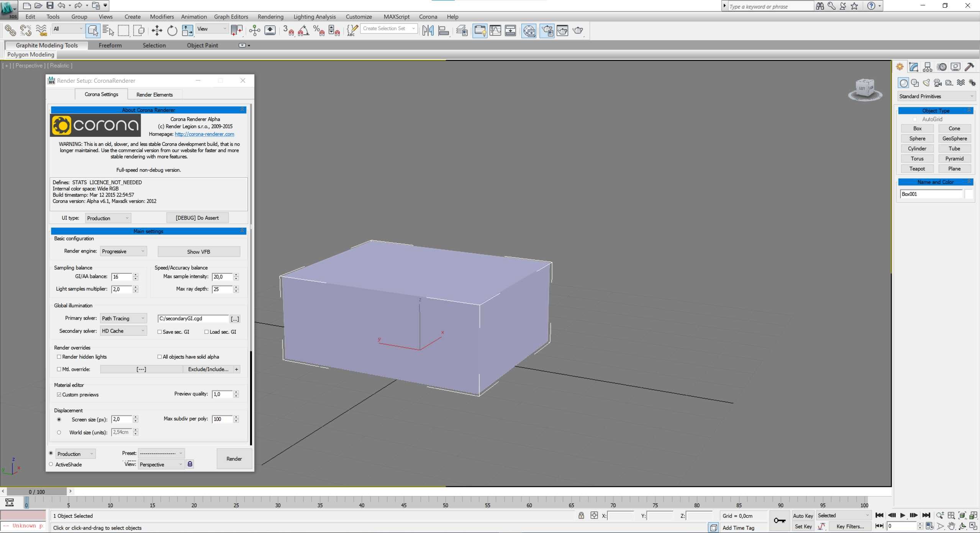
Task: Select the Select and Move tool
Action: pos(157,30)
